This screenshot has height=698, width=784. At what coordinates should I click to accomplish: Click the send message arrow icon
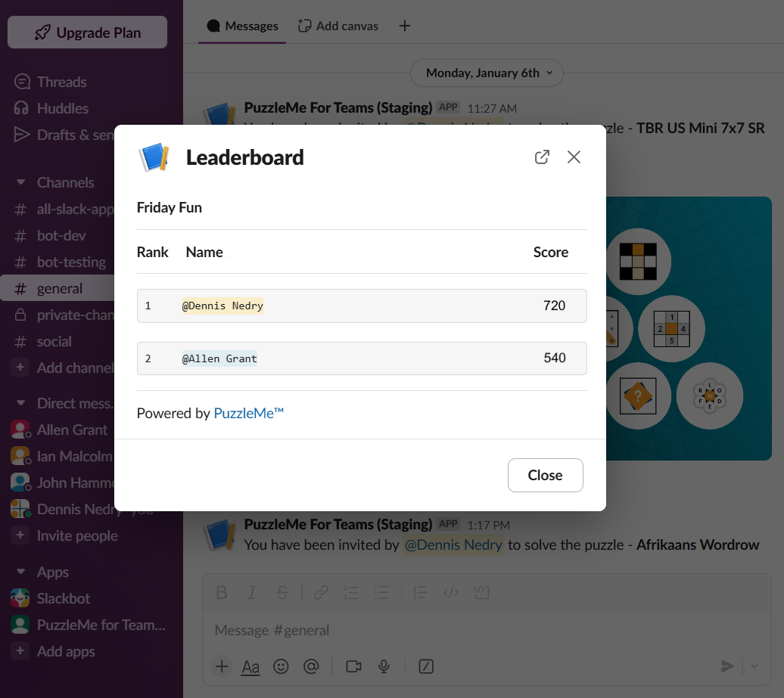tap(727, 666)
